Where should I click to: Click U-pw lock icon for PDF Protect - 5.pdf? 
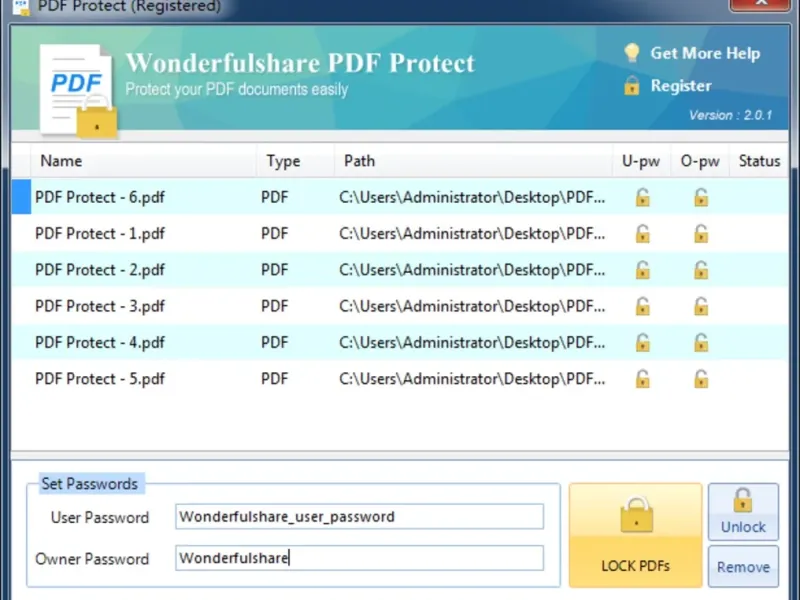pyautogui.click(x=642, y=379)
